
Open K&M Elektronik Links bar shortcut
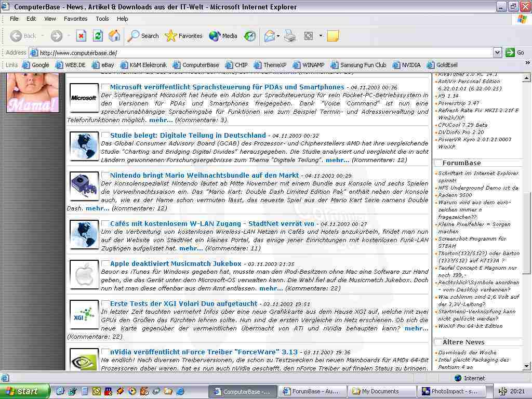click(x=144, y=65)
